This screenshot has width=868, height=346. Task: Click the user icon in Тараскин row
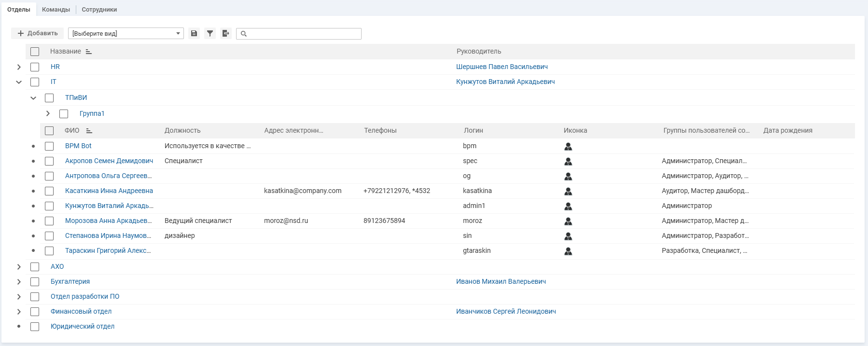pos(568,251)
